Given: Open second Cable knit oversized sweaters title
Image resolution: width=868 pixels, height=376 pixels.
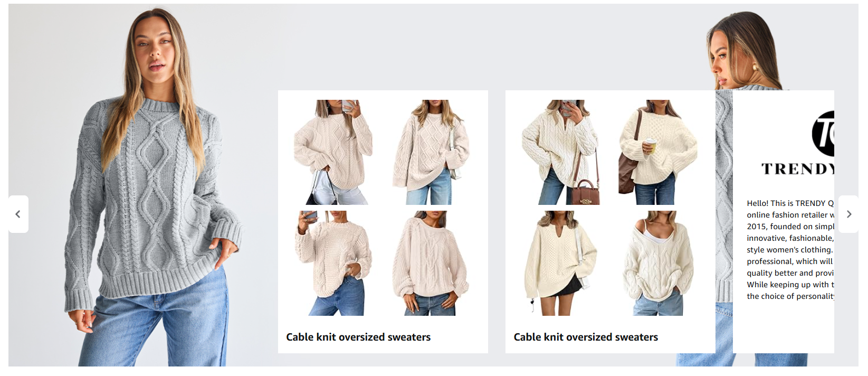Looking at the screenshot, I should [586, 337].
